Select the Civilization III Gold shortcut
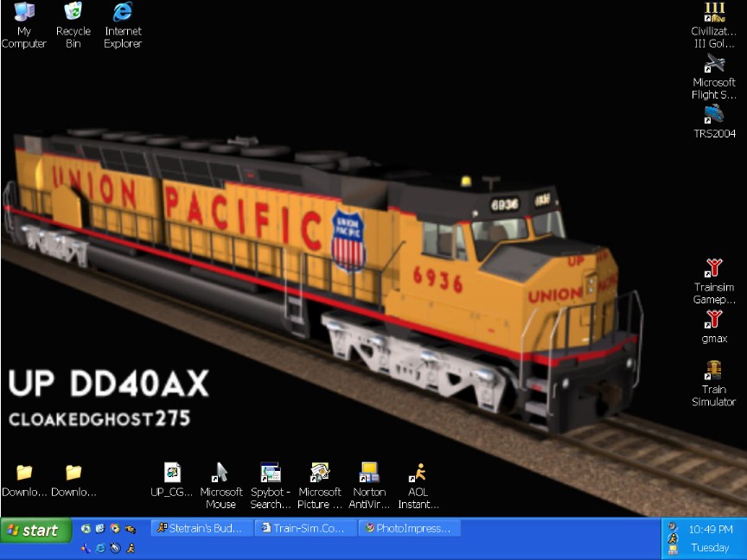 [713, 25]
